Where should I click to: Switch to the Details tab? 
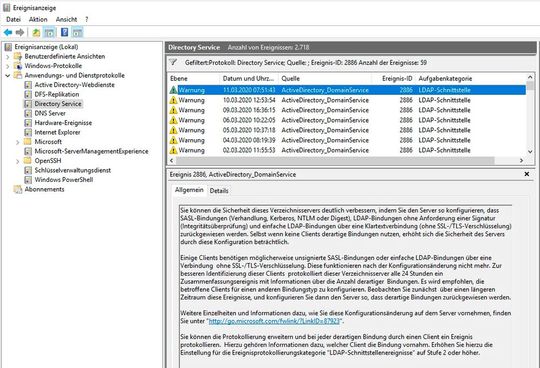pos(219,191)
